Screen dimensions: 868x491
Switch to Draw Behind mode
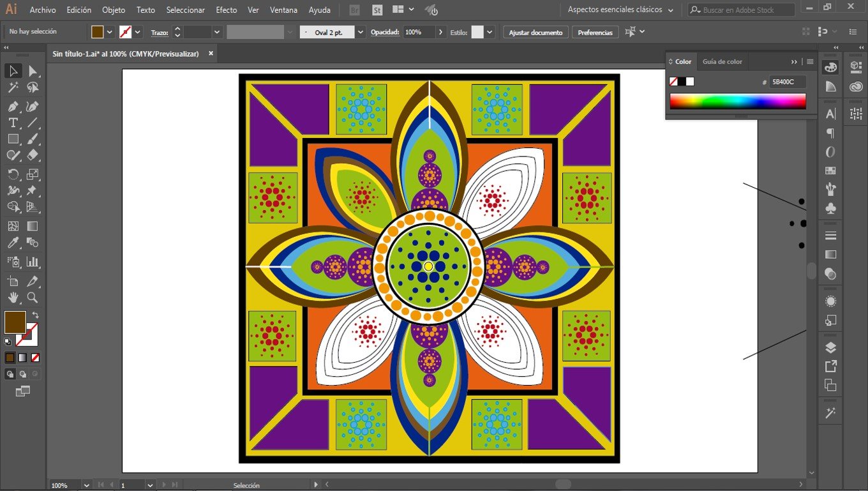tap(22, 374)
